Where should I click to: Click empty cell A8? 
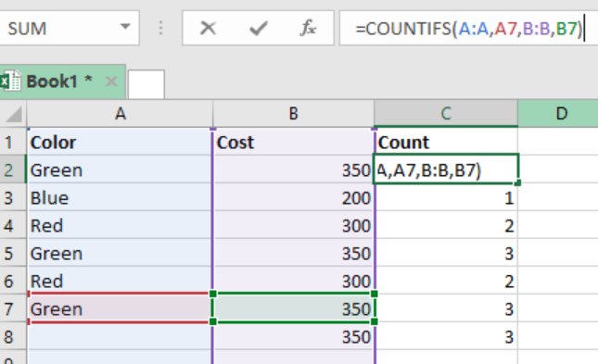pyautogui.click(x=120, y=337)
